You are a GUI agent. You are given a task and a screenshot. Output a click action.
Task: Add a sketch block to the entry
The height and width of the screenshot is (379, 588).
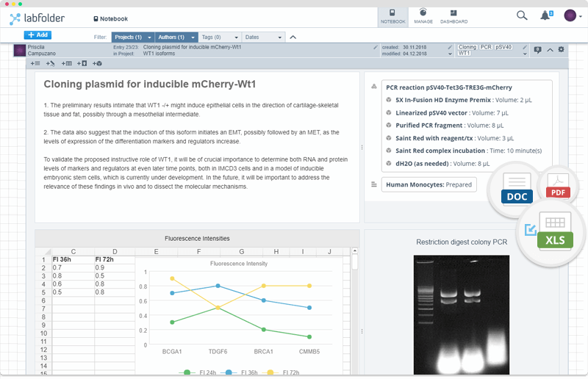click(51, 63)
